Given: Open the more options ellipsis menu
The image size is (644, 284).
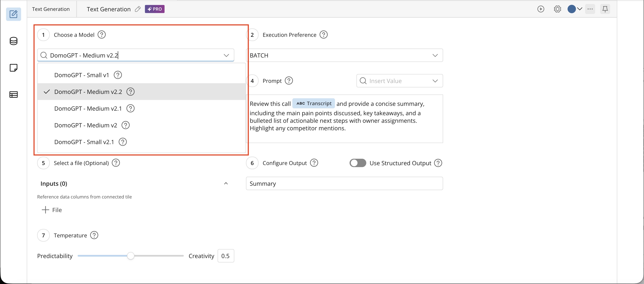Looking at the screenshot, I should [590, 9].
